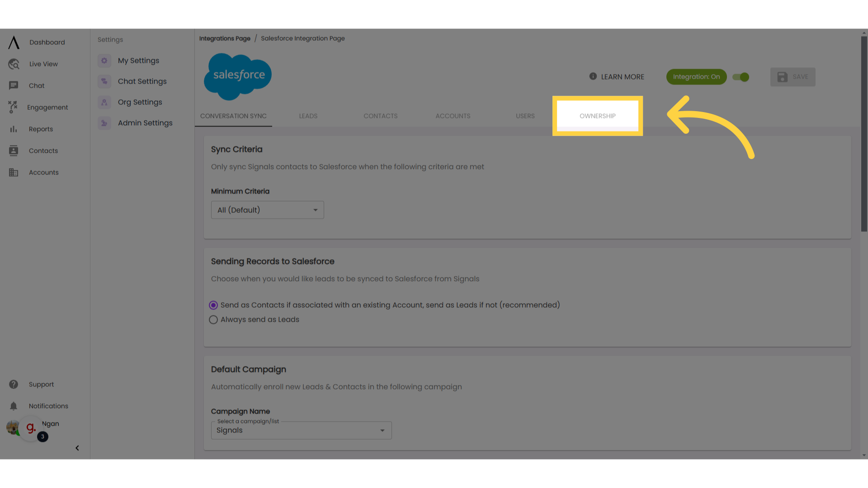Click the Learn More button
868x488 pixels.
pos(617,76)
